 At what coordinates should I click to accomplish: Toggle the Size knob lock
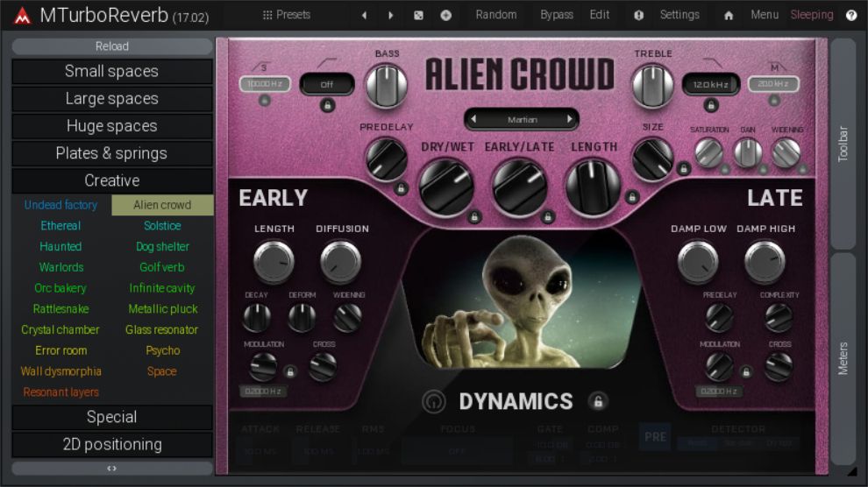coord(684,168)
